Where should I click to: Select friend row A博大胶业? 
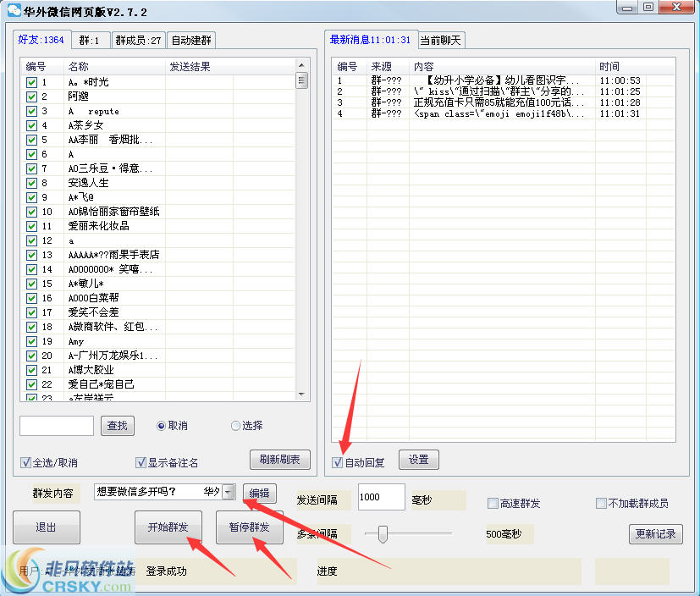pos(158,370)
